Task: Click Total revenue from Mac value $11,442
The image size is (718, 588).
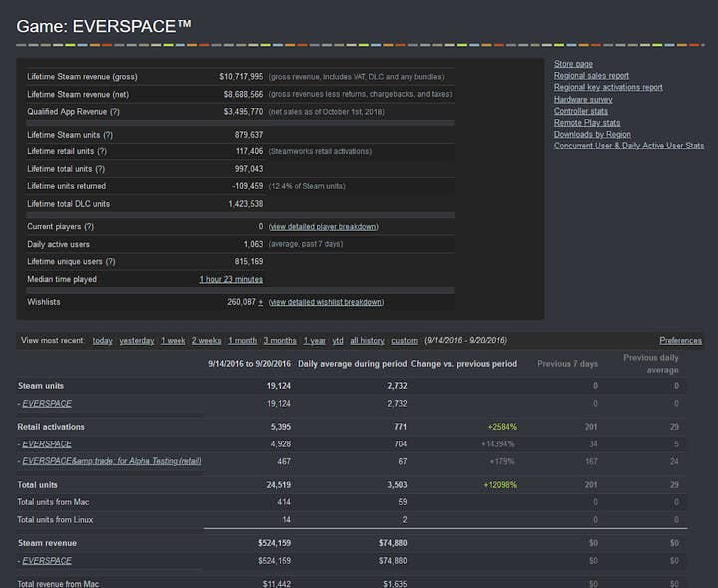Action: click(x=277, y=584)
